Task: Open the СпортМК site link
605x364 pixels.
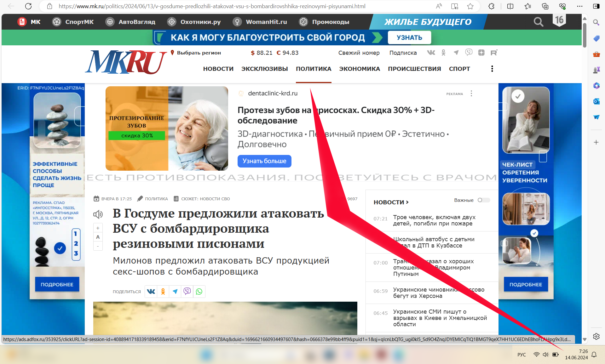Action: pyautogui.click(x=73, y=22)
